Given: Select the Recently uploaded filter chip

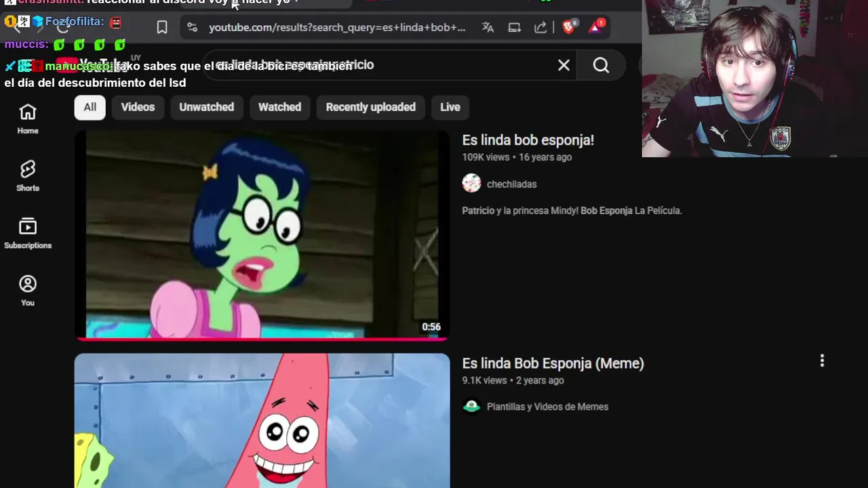Looking at the screenshot, I should point(370,107).
